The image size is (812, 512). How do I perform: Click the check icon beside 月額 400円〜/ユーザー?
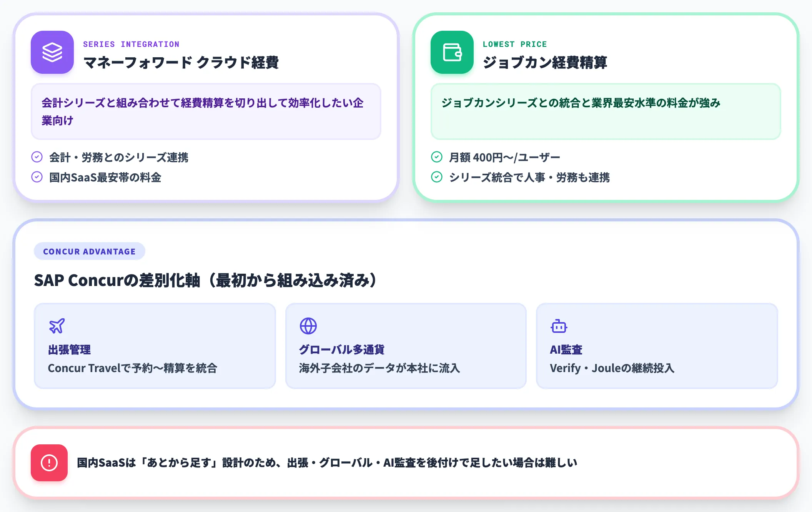(x=437, y=157)
